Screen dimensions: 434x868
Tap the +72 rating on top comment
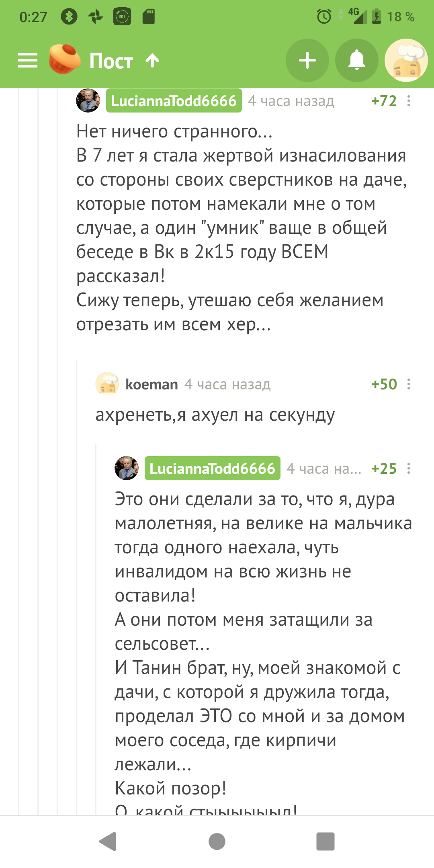(384, 101)
